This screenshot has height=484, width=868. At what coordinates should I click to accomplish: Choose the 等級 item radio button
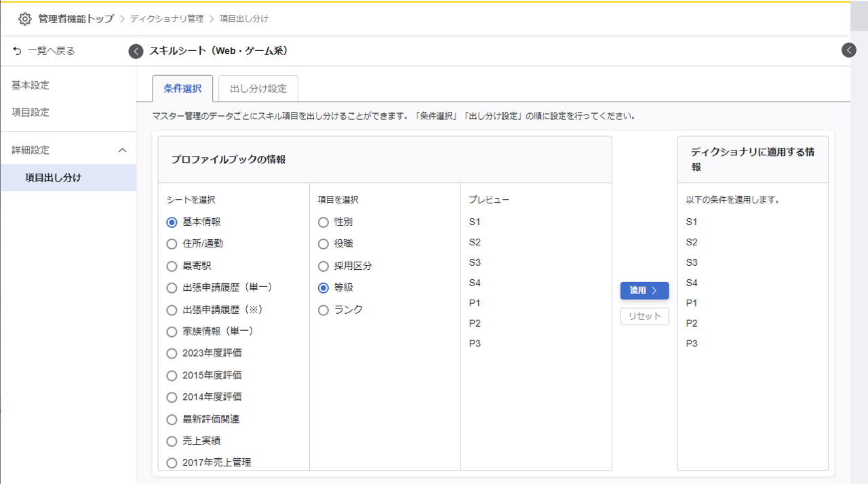pyautogui.click(x=323, y=287)
